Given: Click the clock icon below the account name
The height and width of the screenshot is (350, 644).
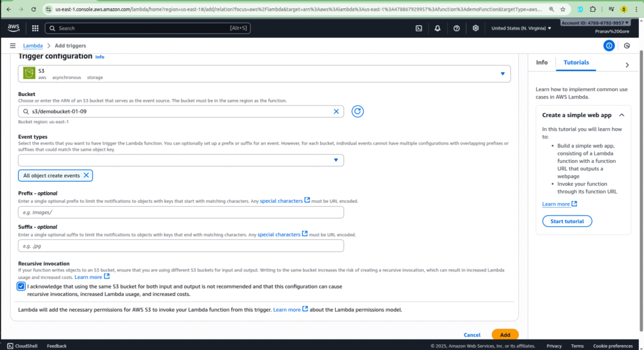Looking at the screenshot, I should pyautogui.click(x=627, y=45).
